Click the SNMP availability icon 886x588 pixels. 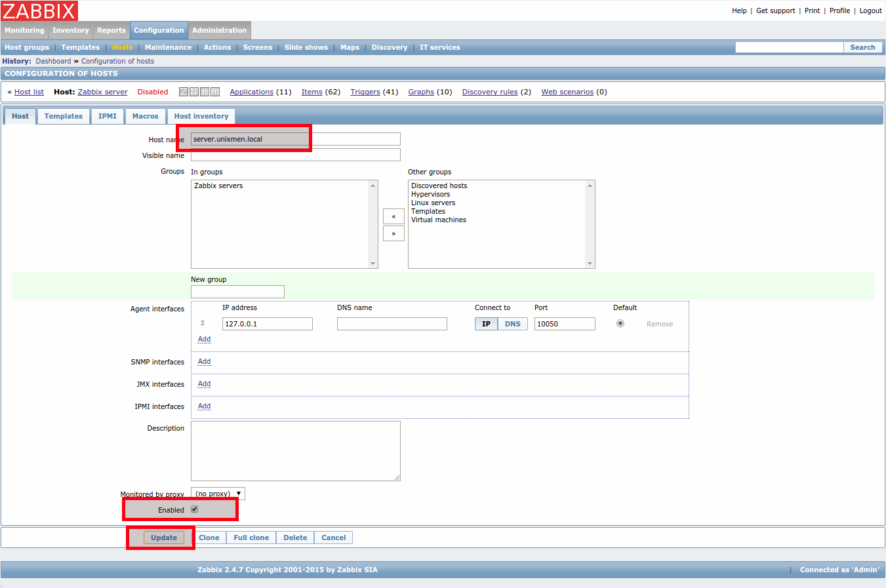click(194, 92)
